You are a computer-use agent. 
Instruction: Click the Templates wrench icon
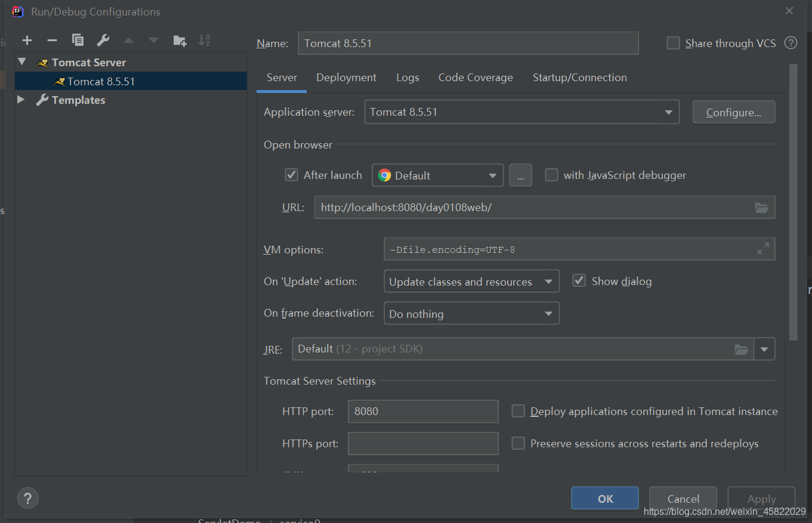coord(42,100)
